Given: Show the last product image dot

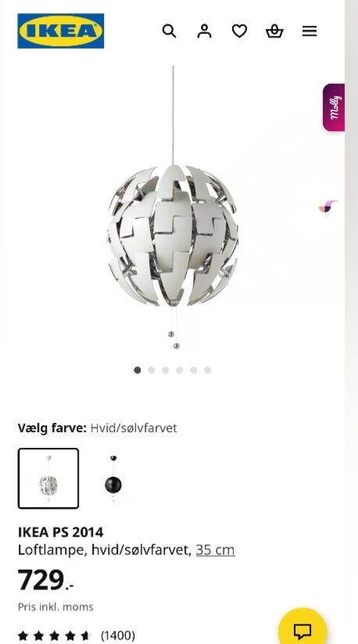Looking at the screenshot, I should [208, 370].
